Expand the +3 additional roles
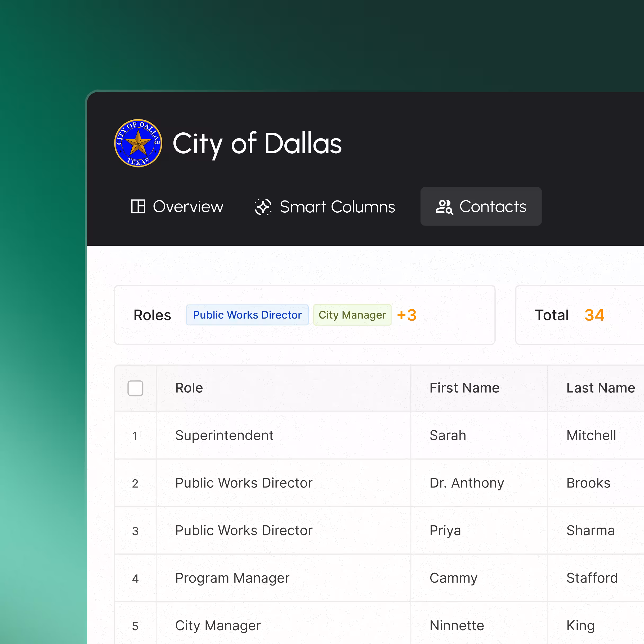Image resolution: width=644 pixels, height=644 pixels. (407, 315)
